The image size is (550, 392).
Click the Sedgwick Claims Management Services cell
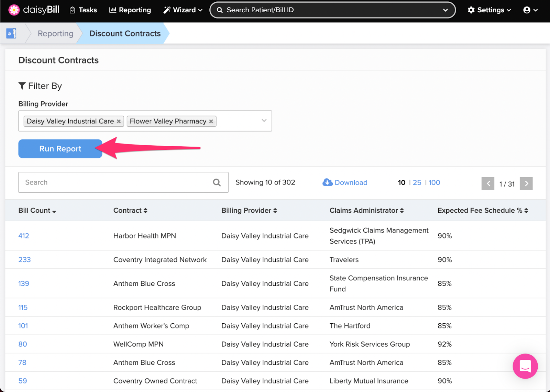[379, 236]
